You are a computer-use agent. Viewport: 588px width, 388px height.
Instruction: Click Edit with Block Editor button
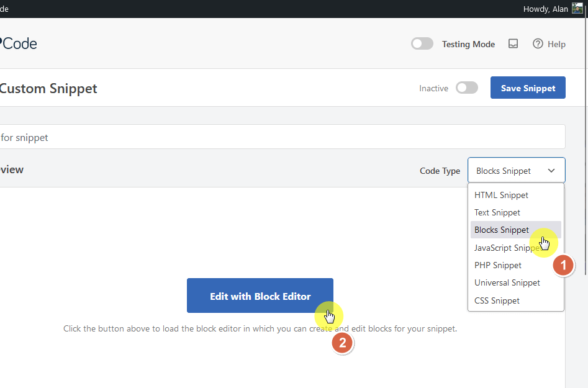pyautogui.click(x=260, y=296)
